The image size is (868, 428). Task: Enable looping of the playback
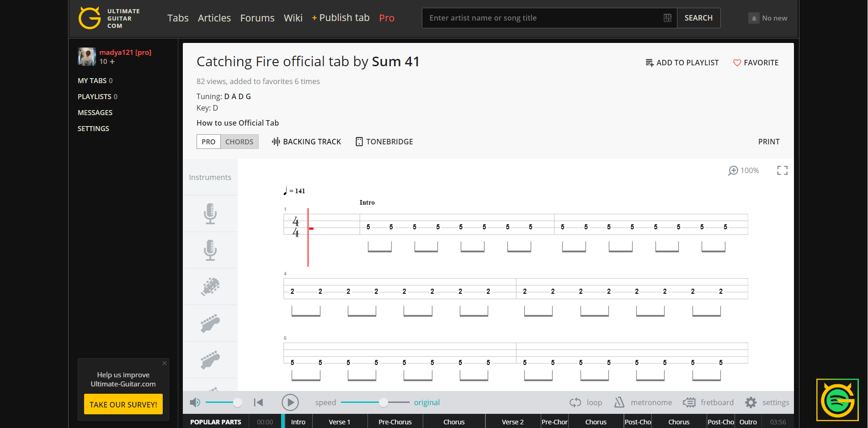click(586, 402)
